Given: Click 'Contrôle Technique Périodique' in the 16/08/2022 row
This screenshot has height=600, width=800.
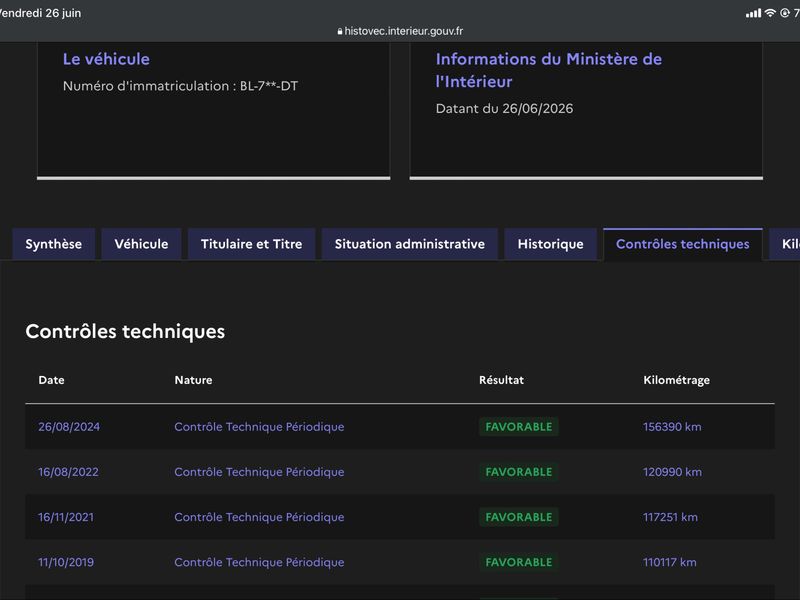Looking at the screenshot, I should (259, 472).
